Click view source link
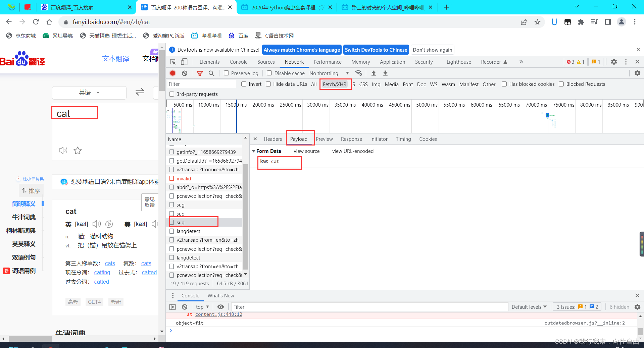 (x=306, y=151)
